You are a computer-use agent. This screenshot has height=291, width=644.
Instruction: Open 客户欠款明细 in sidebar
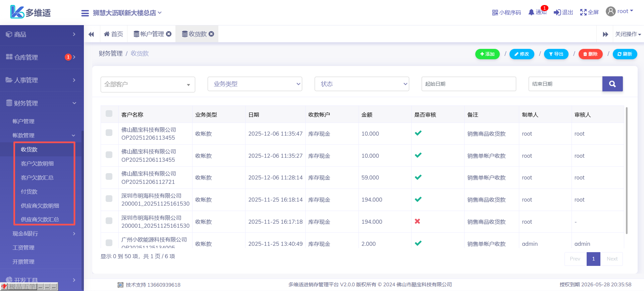(x=37, y=163)
